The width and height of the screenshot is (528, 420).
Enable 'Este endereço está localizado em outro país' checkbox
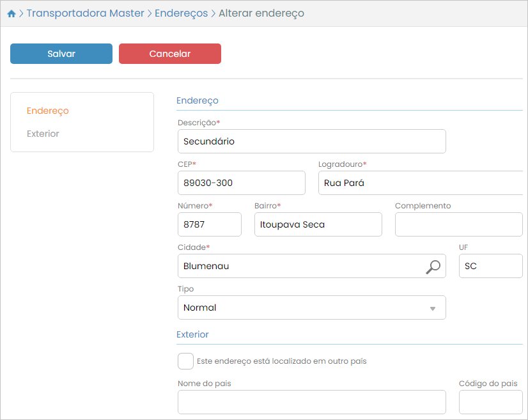(185, 361)
